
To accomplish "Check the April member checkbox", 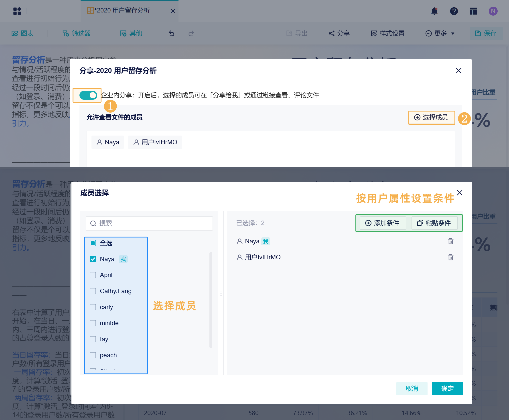I will 93,275.
